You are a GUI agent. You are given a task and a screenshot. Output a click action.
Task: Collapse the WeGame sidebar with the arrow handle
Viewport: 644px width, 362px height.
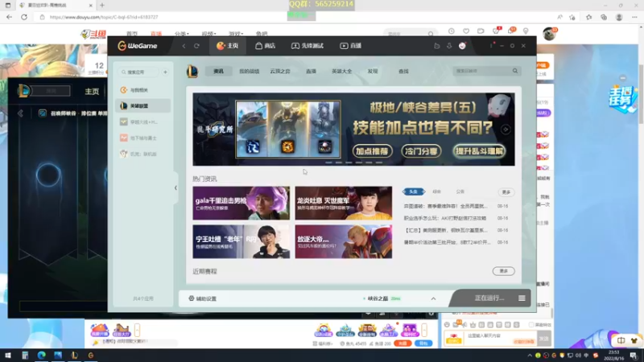click(175, 188)
